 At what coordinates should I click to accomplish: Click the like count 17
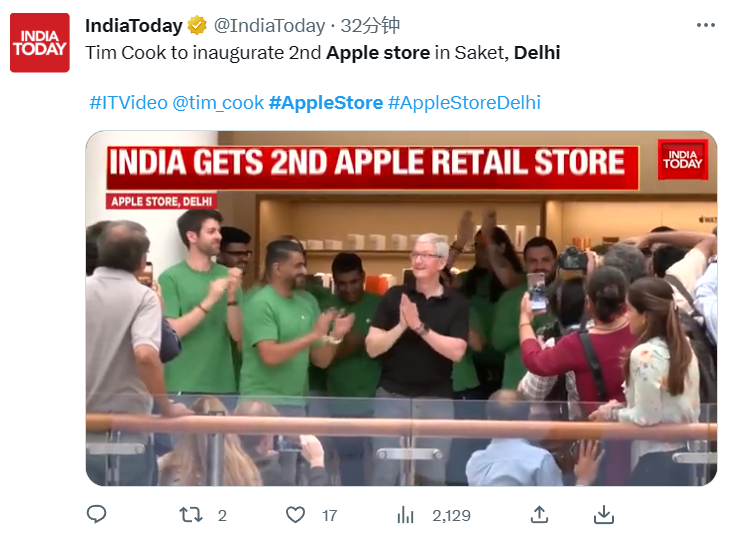(329, 515)
